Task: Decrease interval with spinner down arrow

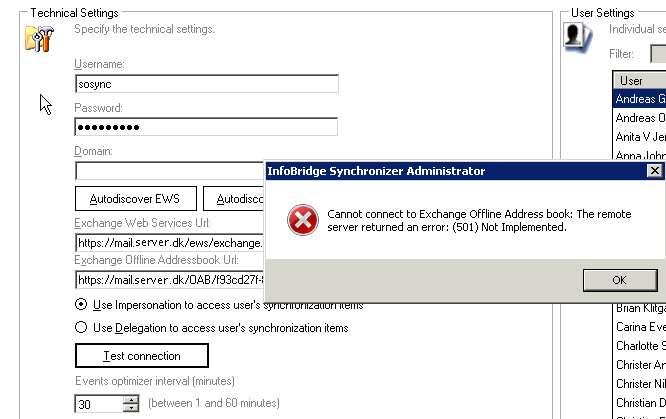Action: pyautogui.click(x=131, y=408)
